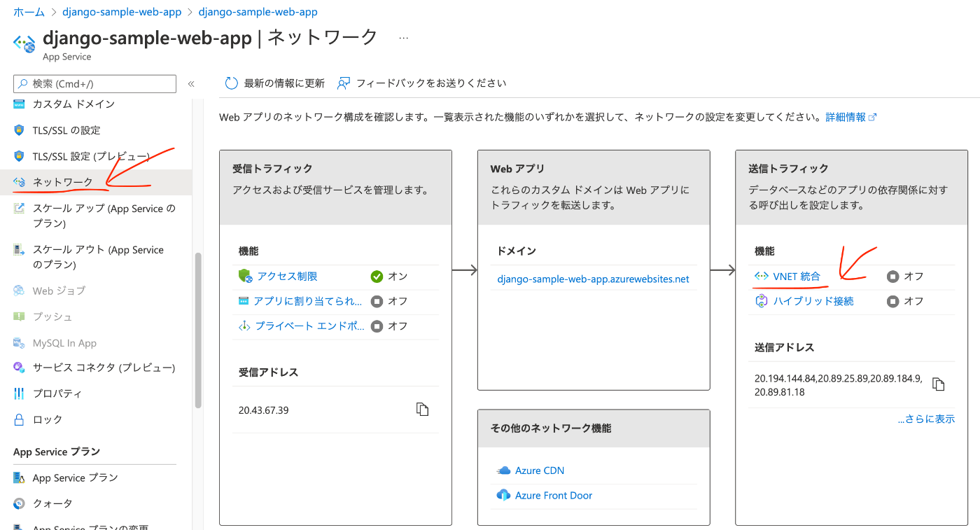Click the Azure CDN cloud icon

click(x=503, y=470)
